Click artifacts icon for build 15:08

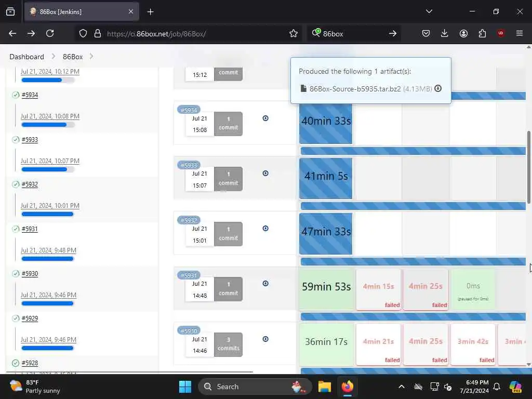tap(265, 118)
